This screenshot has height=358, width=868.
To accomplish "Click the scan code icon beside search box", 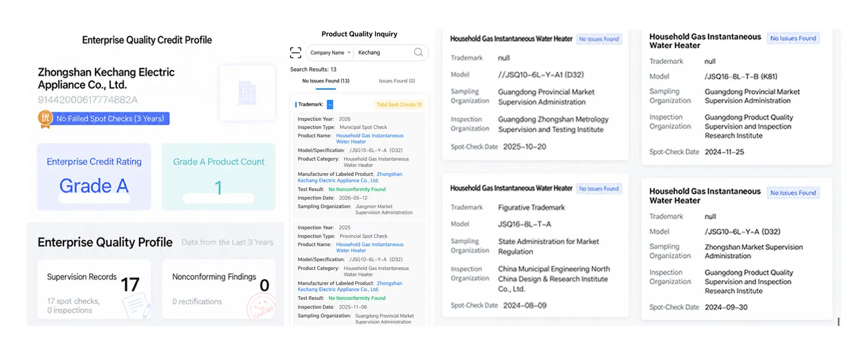I will coord(295,53).
